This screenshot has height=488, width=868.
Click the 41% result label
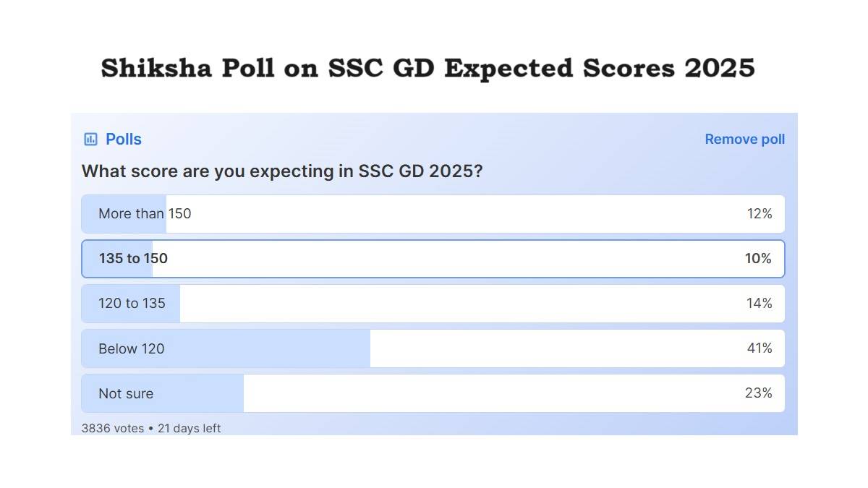point(761,348)
